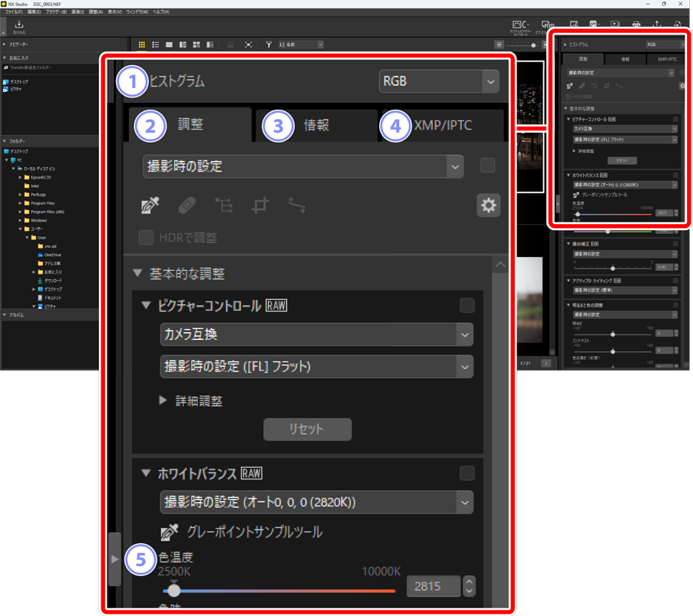Select the retouch brush bandage icon in enlarged panel
This screenshot has height=616, width=693.
pos(186,206)
